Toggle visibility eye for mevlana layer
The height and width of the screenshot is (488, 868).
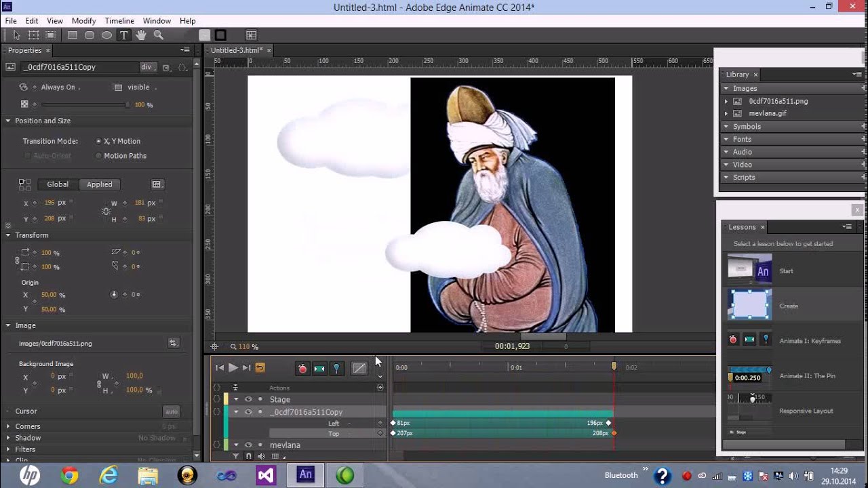point(248,445)
